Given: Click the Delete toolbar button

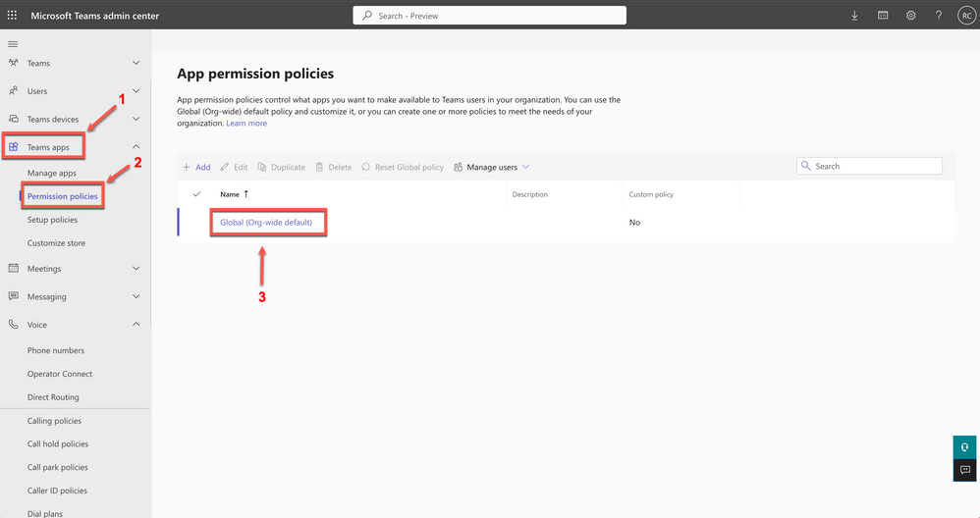Looking at the screenshot, I should pos(333,167).
